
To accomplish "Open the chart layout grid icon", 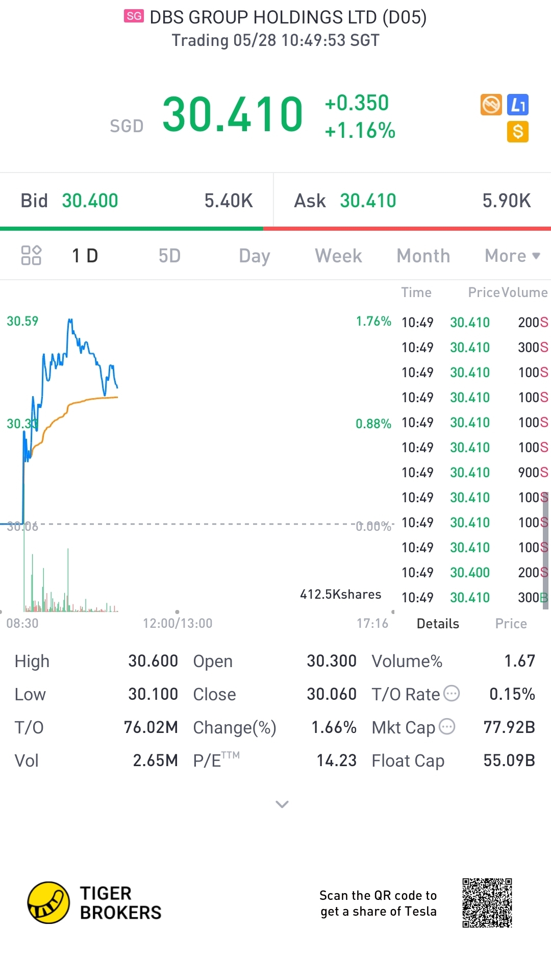I will [31, 255].
